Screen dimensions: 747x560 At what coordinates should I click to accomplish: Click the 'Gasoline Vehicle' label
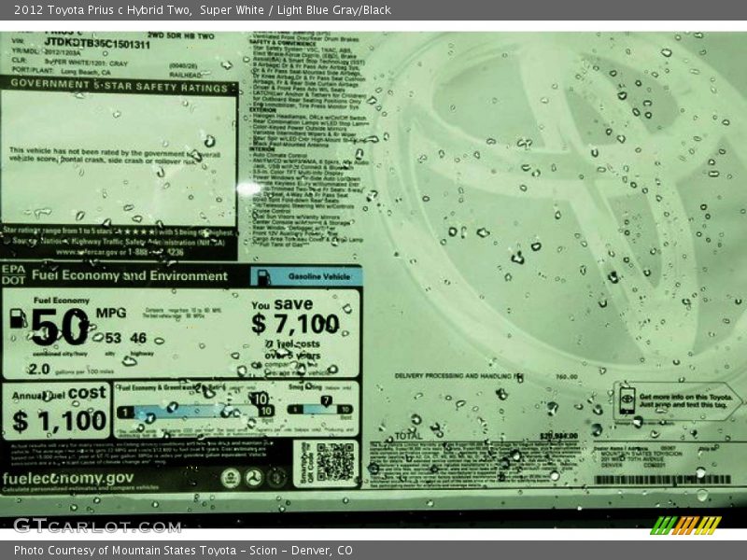319,276
